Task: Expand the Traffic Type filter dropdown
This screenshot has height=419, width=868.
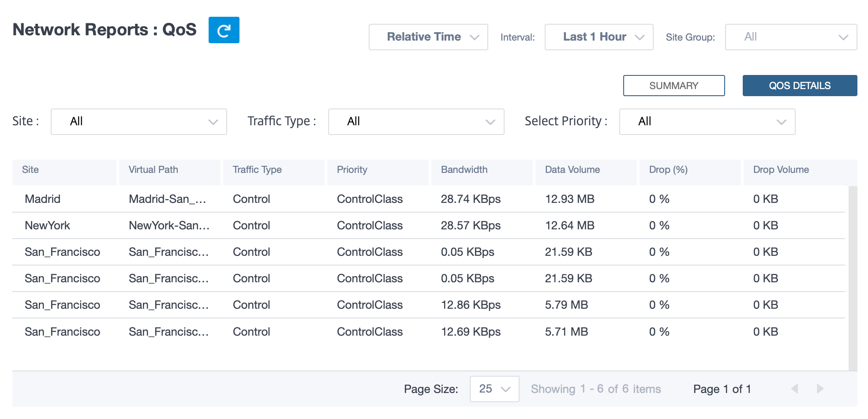Action: coord(416,122)
